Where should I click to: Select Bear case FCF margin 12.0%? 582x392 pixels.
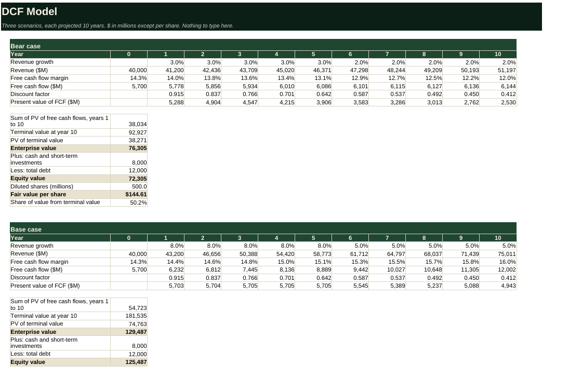tap(498, 78)
